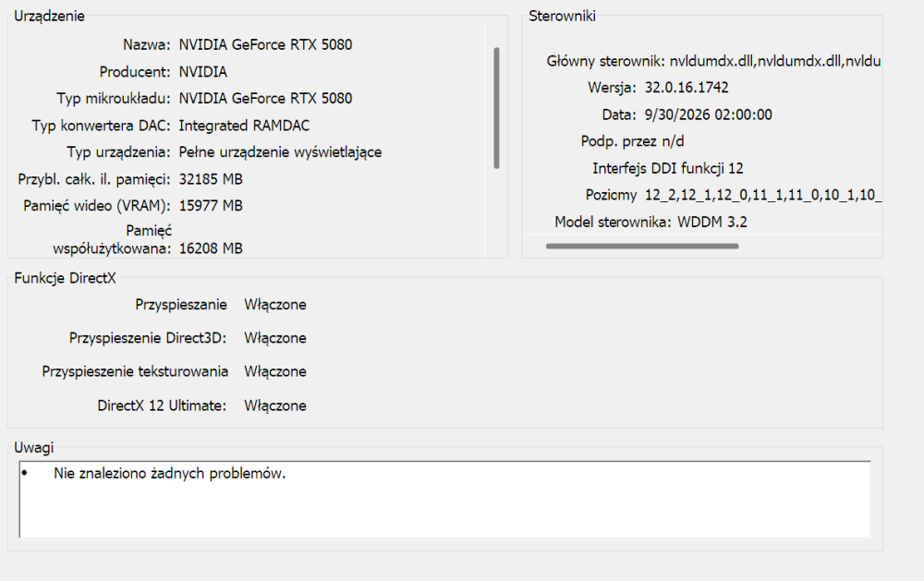This screenshot has height=581, width=924.
Task: Click the VRAM value "15977 MB"
Action: pyautogui.click(x=211, y=206)
